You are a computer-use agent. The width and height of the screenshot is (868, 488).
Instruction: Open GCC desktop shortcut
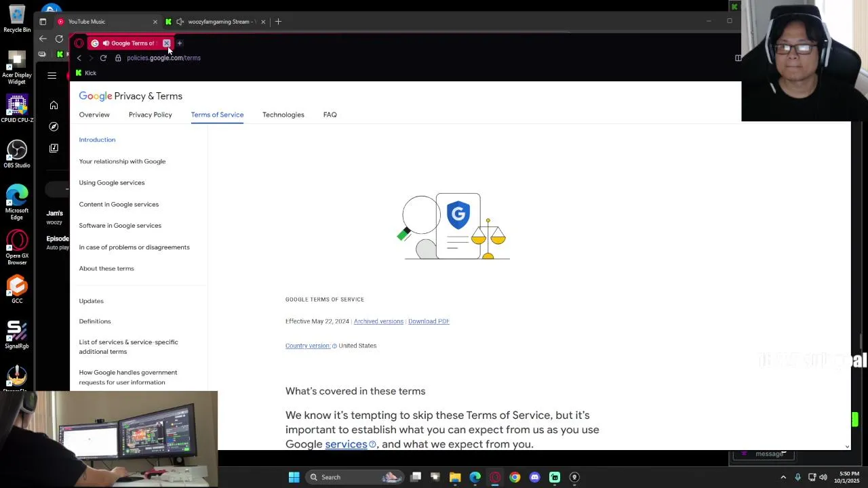tap(17, 289)
